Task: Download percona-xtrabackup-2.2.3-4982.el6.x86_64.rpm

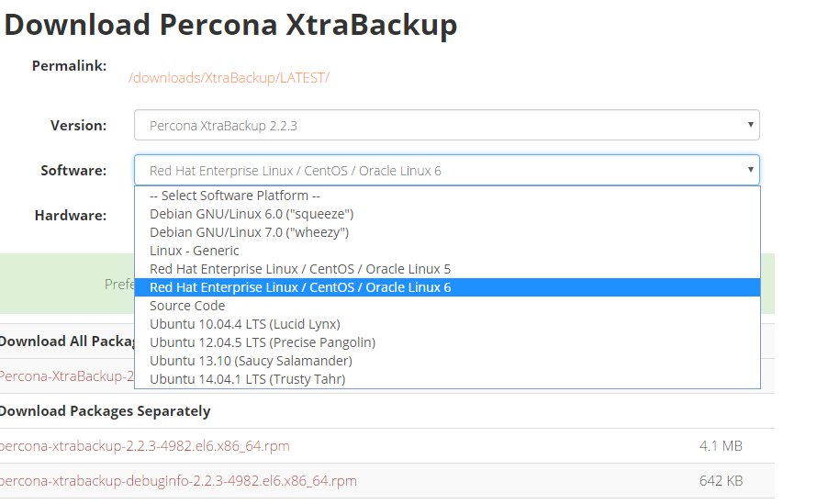Action: pyautogui.click(x=145, y=446)
